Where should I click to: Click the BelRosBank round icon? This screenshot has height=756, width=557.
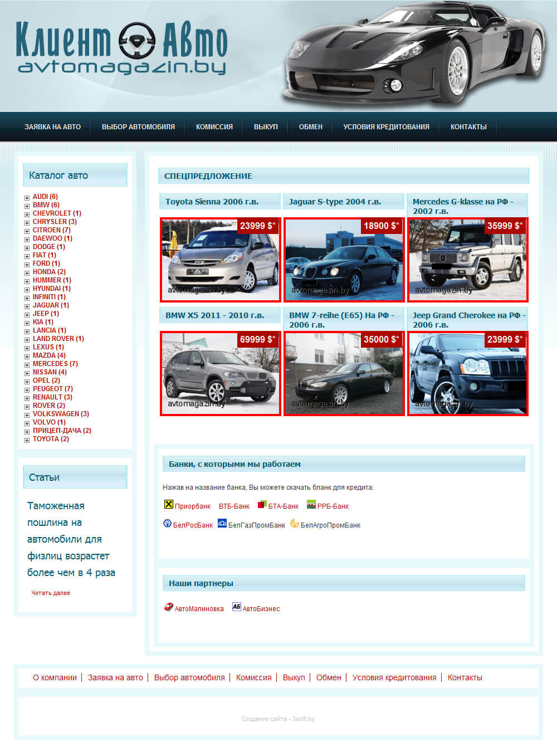167,524
